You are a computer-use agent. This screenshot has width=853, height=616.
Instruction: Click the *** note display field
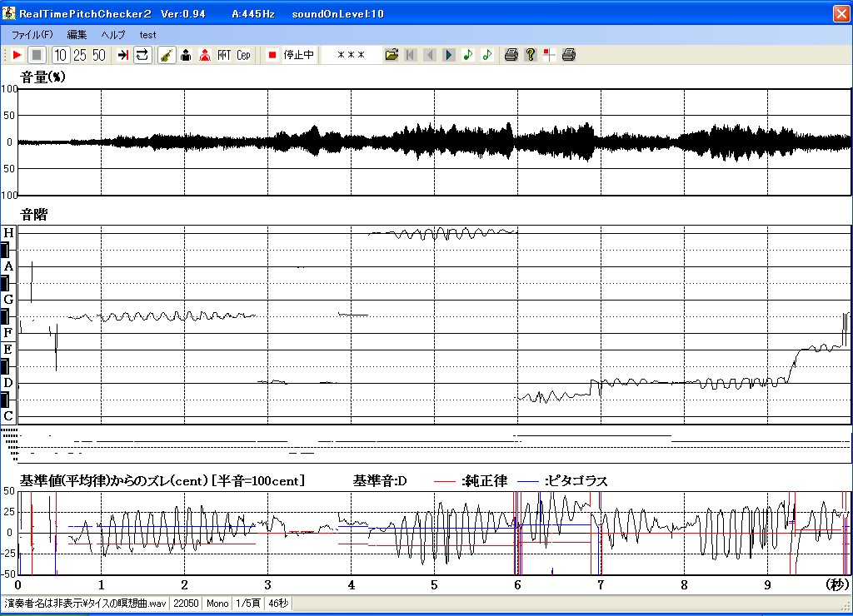[351, 55]
